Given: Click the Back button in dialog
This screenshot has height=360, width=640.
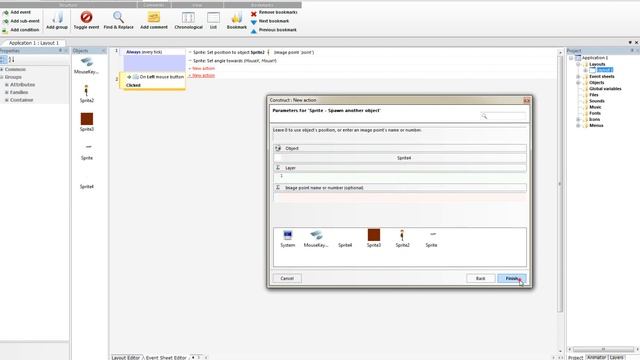Looking at the screenshot, I should point(480,278).
